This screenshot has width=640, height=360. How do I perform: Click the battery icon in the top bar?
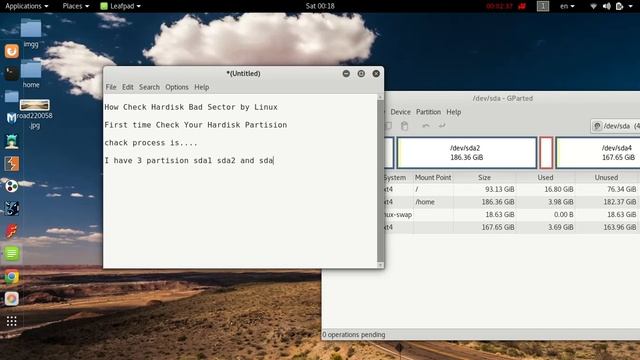(x=619, y=6)
